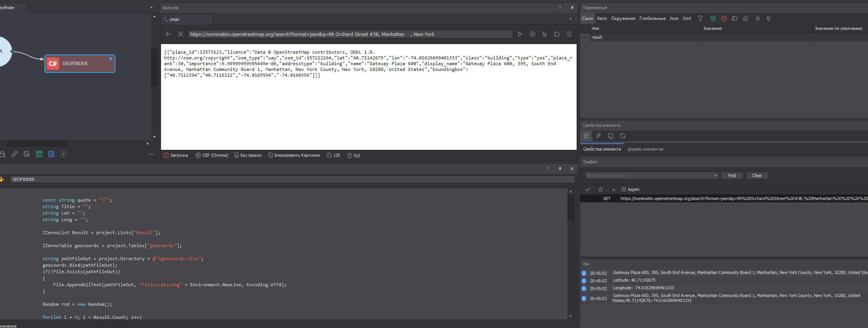Click the red remove variable icon
The height and width of the screenshot is (328, 868).
(x=723, y=18)
